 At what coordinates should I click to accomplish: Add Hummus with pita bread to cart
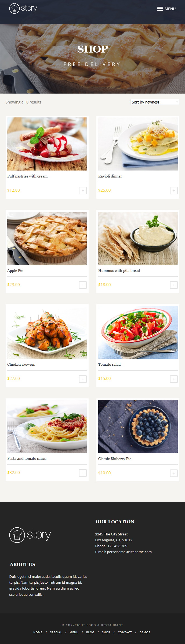click(174, 285)
